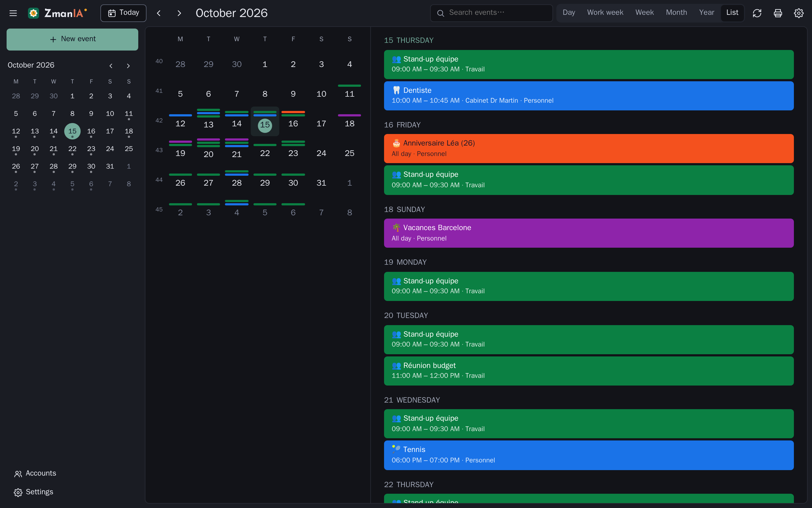This screenshot has height=508, width=812.
Task: Create a New event
Action: click(x=72, y=39)
